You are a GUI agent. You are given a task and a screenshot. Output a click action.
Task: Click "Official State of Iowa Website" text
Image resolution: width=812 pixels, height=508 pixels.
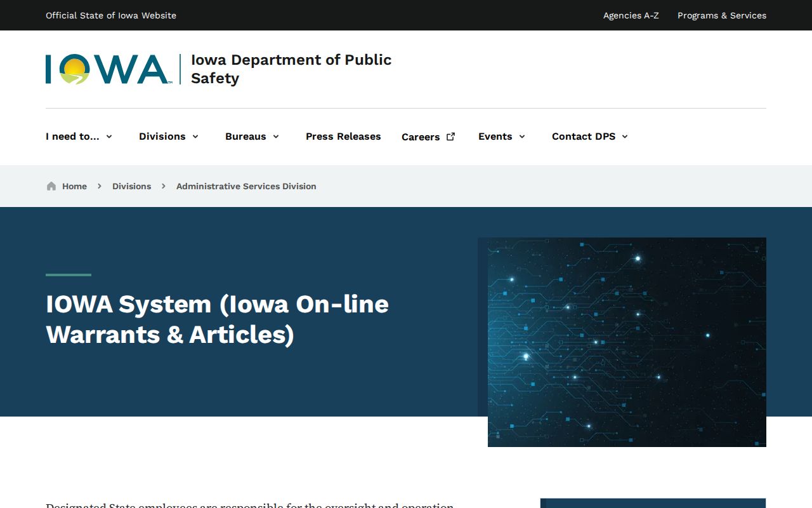[111, 15]
